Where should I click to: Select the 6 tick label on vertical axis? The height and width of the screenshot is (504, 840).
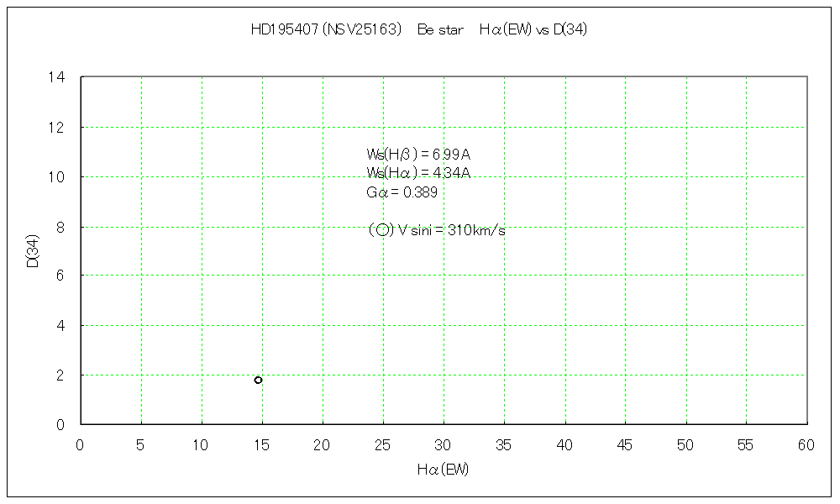click(60, 276)
